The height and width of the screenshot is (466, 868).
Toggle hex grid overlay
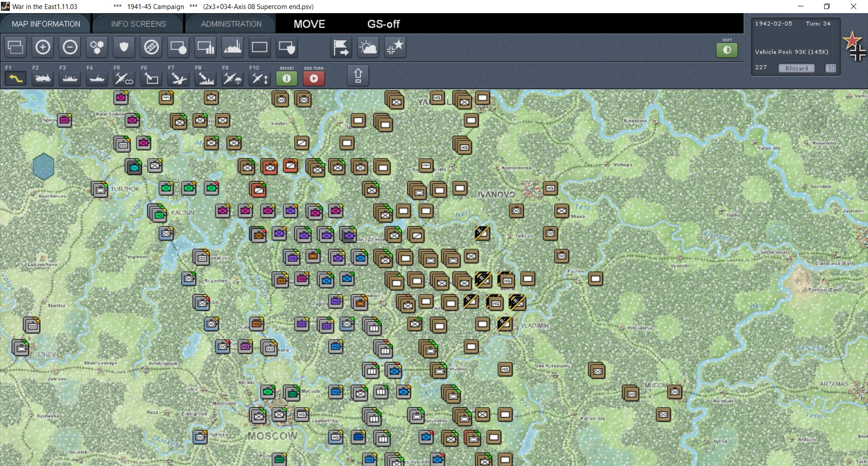pyautogui.click(x=97, y=47)
